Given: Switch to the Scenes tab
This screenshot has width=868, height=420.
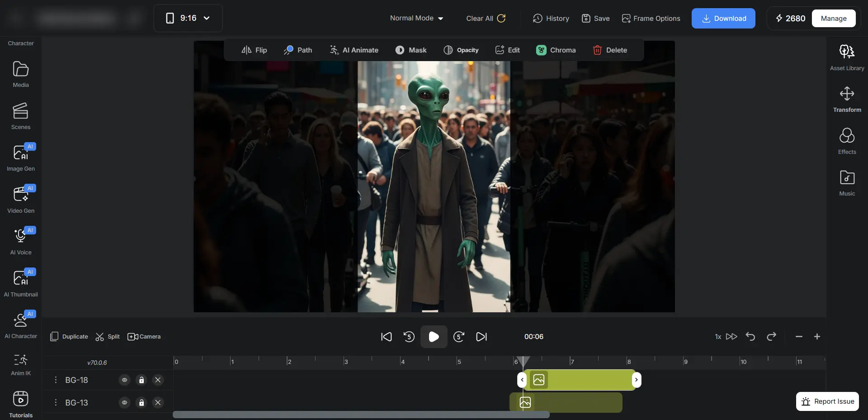Looking at the screenshot, I should click(x=21, y=116).
